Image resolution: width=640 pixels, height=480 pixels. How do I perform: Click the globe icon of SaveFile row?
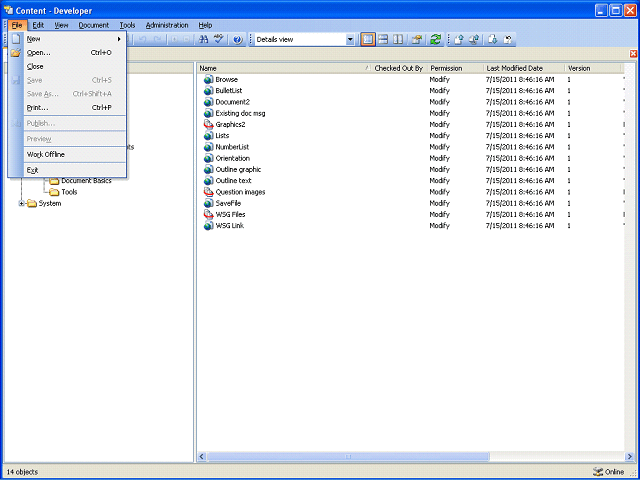(209, 203)
